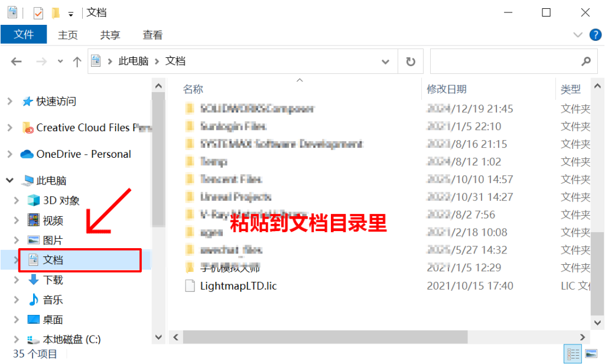Select the LightmapLTD.lic file
The height and width of the screenshot is (364, 605).
point(239,286)
